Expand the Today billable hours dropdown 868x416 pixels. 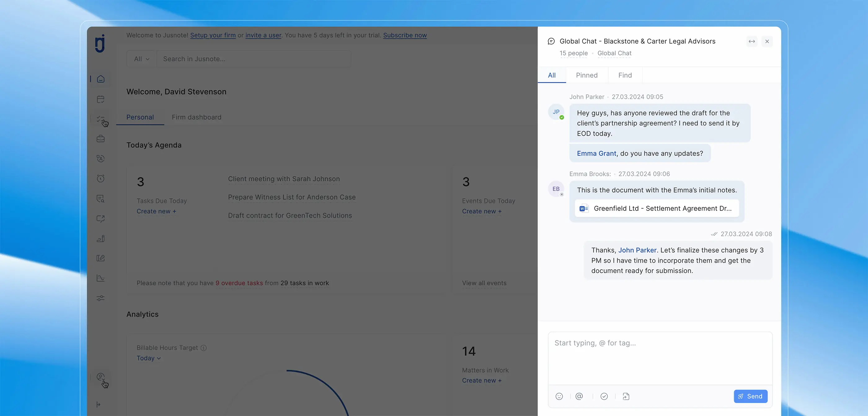[x=148, y=358]
